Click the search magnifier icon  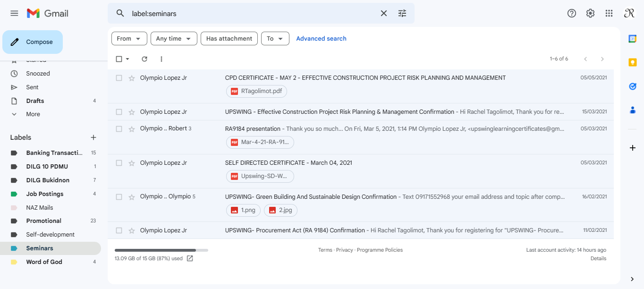[x=120, y=13]
